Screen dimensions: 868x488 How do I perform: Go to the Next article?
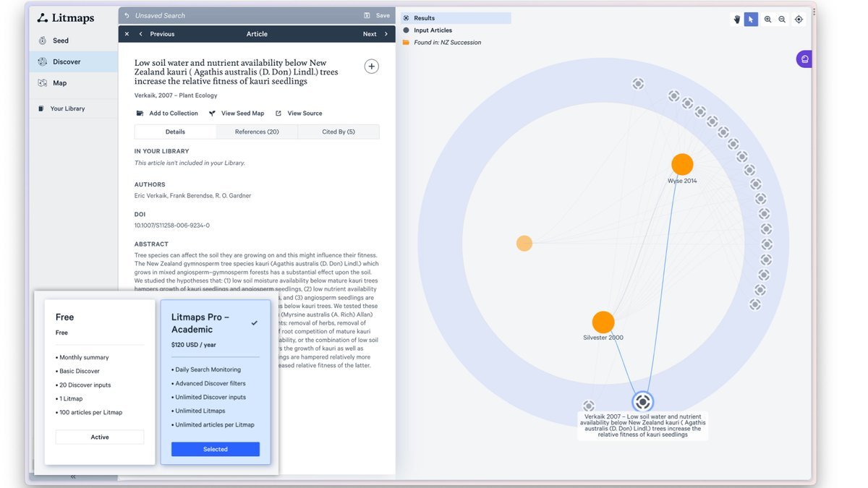tap(375, 34)
